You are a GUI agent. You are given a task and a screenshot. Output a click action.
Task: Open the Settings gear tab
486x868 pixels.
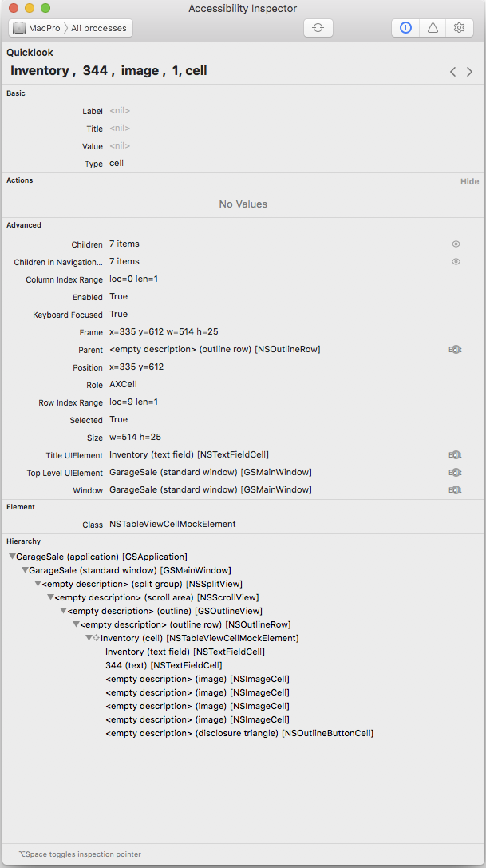tap(459, 27)
